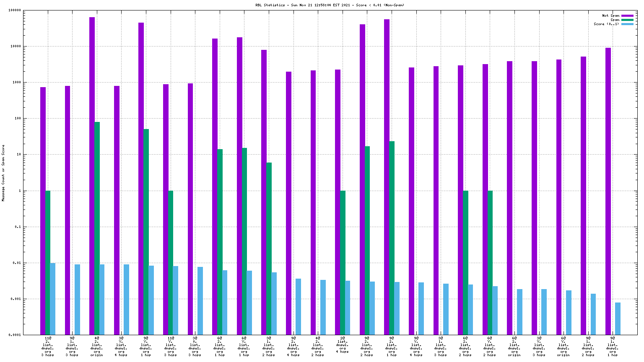Screen dimensions: 644x362
Task: Click the green bar above "2@ list.dnswl.org"
Action: (x=343, y=263)
